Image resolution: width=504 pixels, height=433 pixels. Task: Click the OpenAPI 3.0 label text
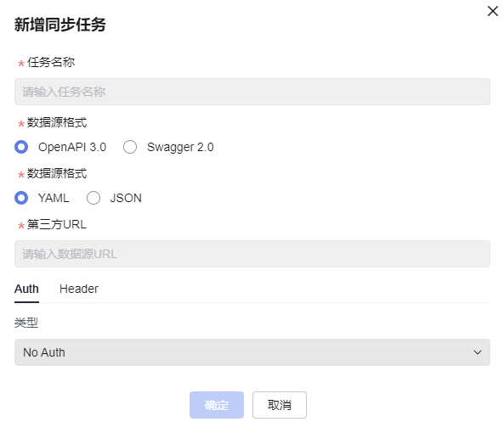72,147
